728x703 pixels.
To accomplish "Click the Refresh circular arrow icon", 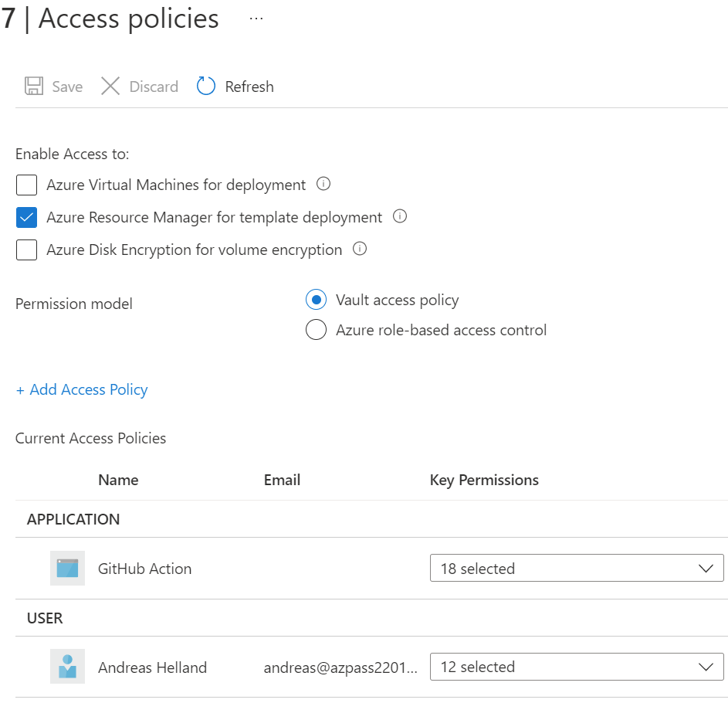I will 206,86.
